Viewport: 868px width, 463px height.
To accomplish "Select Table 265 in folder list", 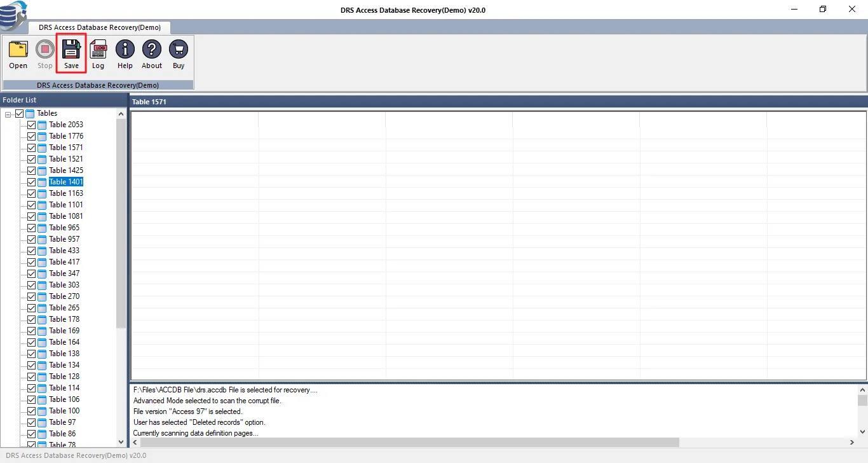I will pos(64,308).
